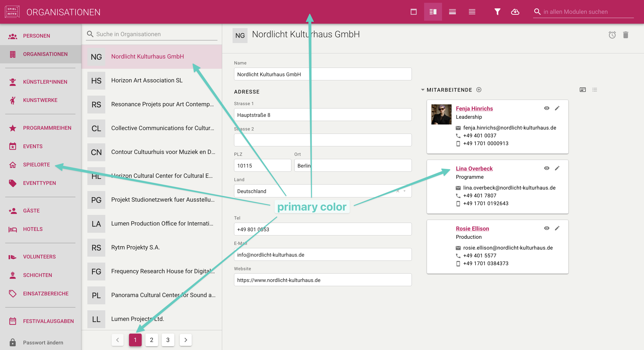Screen dimensions: 644x350
Task: Switch employees to card view icon
Action: click(x=583, y=90)
